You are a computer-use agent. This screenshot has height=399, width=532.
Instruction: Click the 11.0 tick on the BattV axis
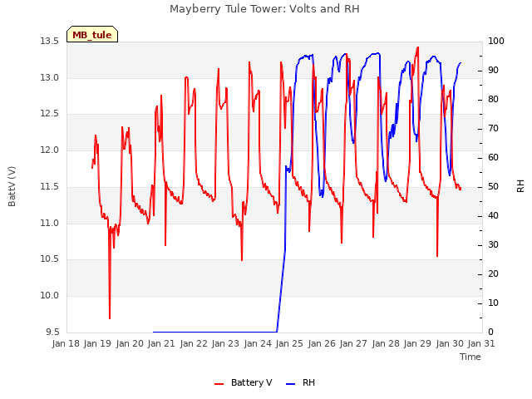click(x=50, y=224)
